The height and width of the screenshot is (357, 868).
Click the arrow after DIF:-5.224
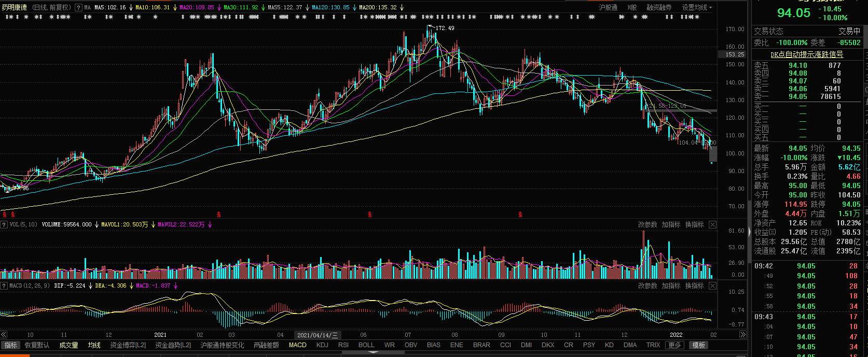[90, 285]
